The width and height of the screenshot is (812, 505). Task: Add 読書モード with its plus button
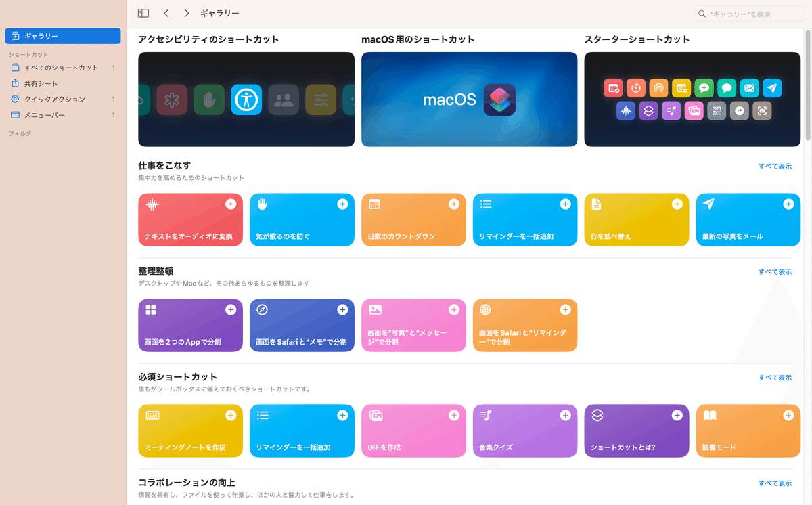tap(788, 415)
